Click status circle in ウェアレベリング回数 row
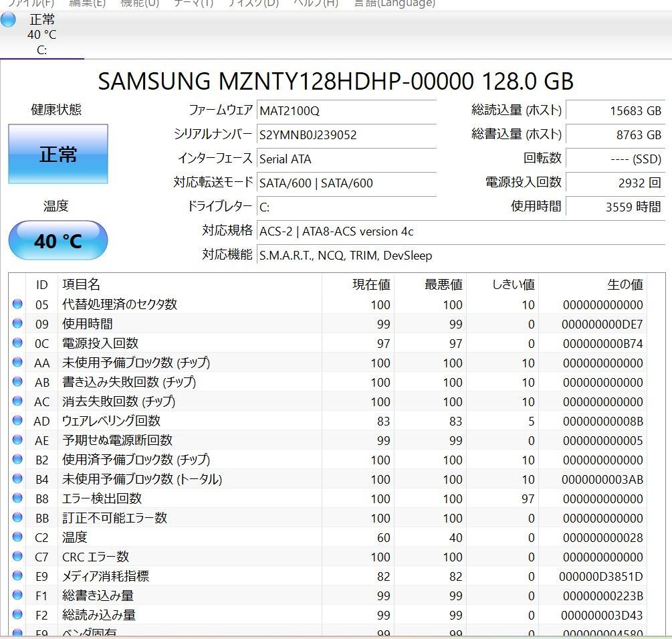Viewport: 672px width, 639px height. (x=17, y=421)
